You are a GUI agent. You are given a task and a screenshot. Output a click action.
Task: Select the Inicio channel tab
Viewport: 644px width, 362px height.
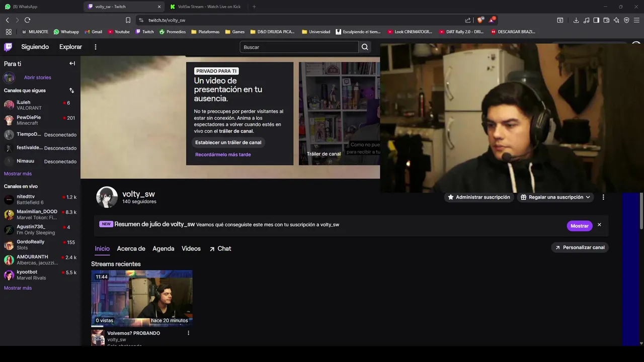click(x=102, y=249)
